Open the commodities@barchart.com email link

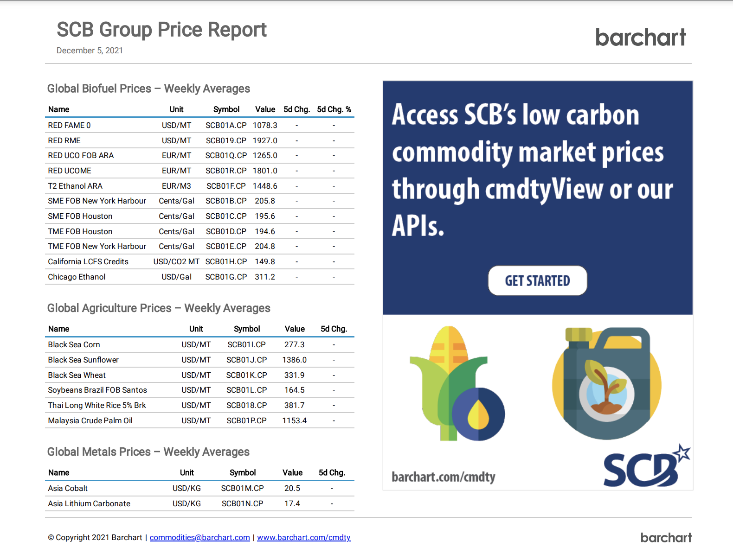click(199, 537)
